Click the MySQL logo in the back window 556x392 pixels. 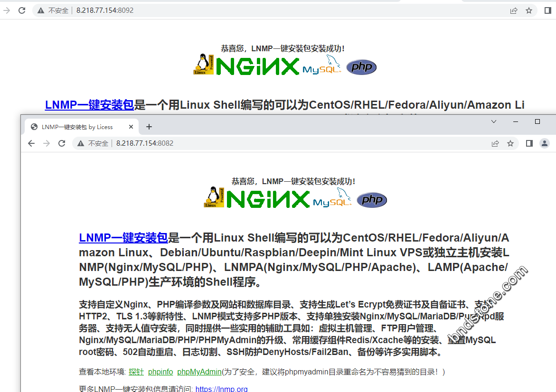click(321, 65)
